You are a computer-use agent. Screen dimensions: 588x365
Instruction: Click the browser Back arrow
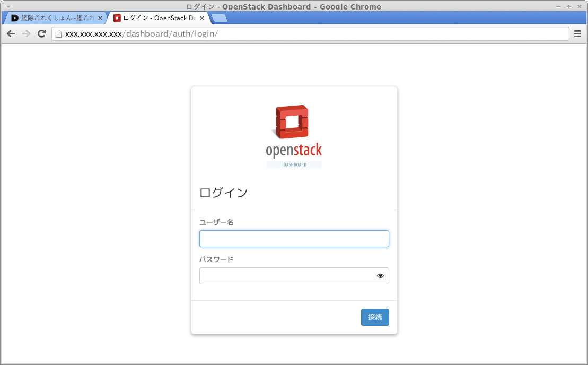click(x=11, y=34)
